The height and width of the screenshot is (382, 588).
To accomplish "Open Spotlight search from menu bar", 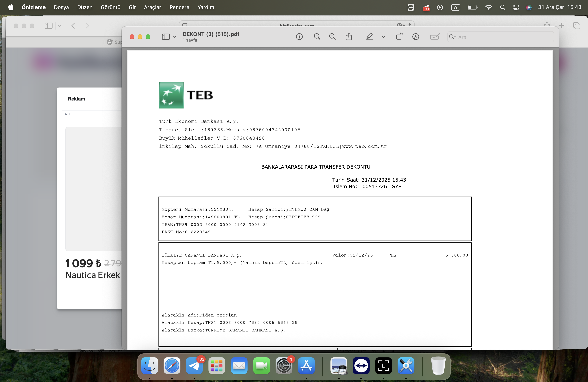I will (x=503, y=7).
